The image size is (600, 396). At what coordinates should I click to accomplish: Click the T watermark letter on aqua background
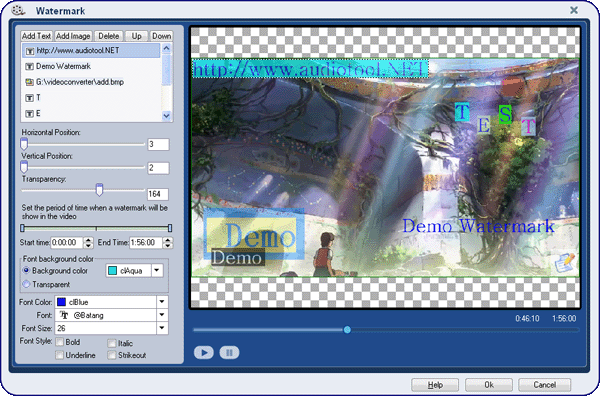click(462, 112)
